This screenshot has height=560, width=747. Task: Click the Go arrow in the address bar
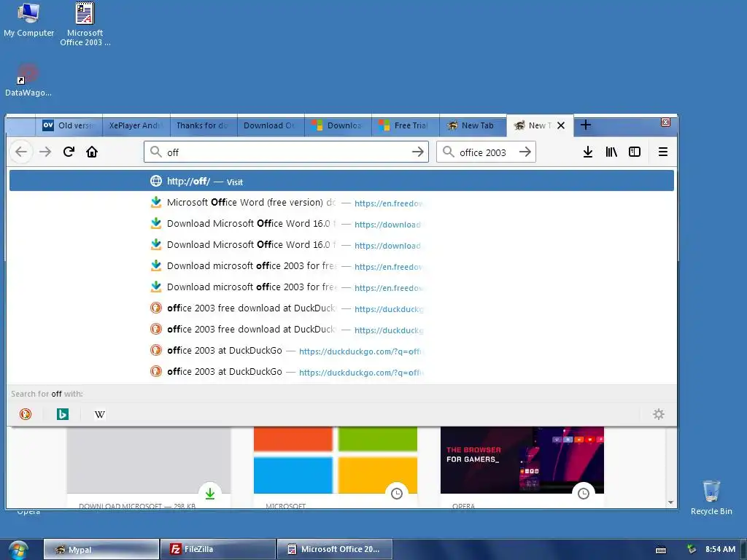pyautogui.click(x=418, y=152)
